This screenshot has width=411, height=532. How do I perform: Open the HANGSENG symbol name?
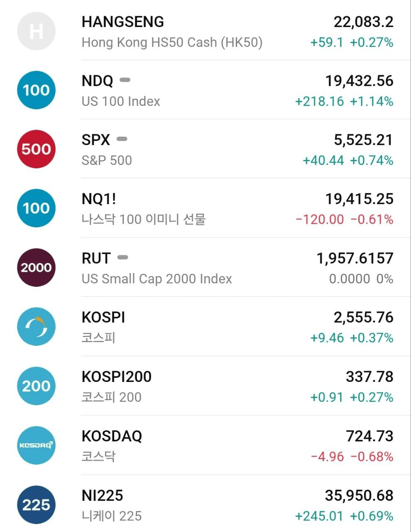click(x=123, y=22)
